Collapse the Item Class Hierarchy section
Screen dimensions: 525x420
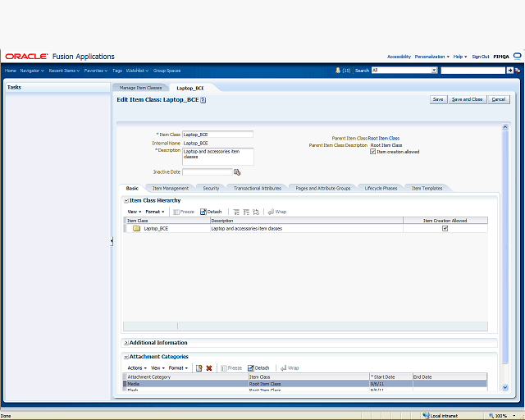pos(126,201)
